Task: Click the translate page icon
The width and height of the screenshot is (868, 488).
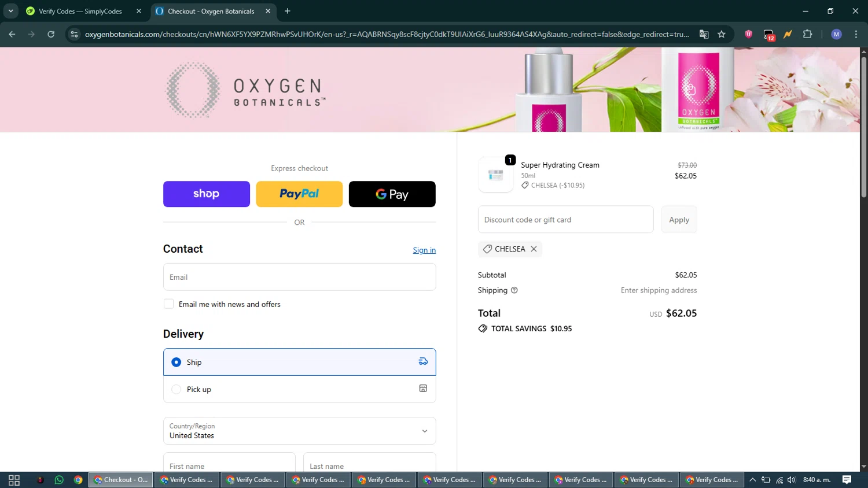Action: [x=704, y=34]
